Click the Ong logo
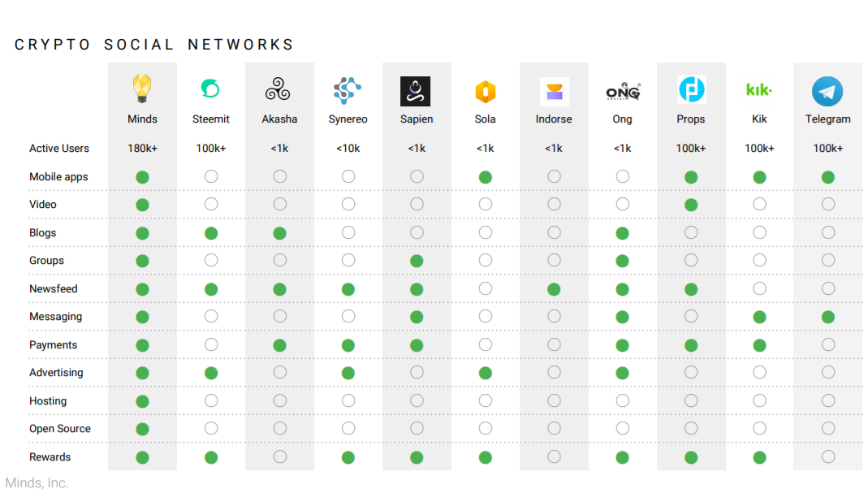Viewport: 868px width, 493px height. point(623,92)
